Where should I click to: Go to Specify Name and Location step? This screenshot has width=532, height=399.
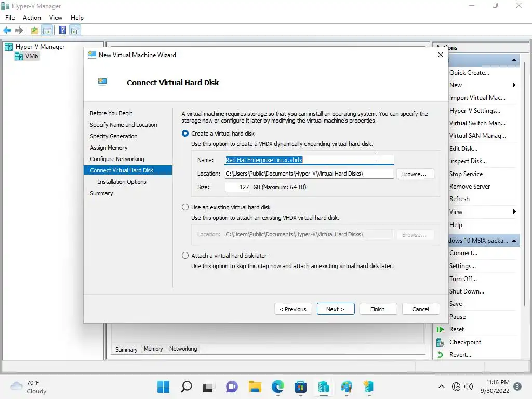(124, 125)
